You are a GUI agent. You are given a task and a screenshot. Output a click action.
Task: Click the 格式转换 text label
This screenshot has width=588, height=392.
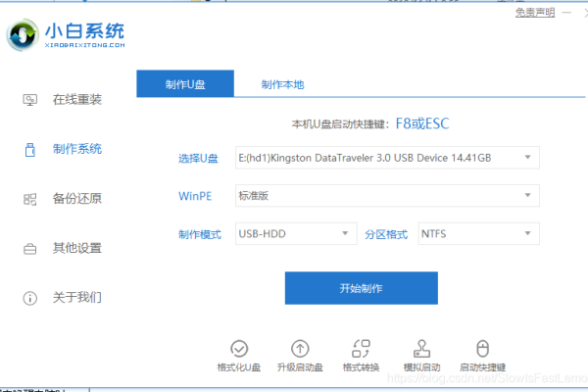tap(361, 367)
